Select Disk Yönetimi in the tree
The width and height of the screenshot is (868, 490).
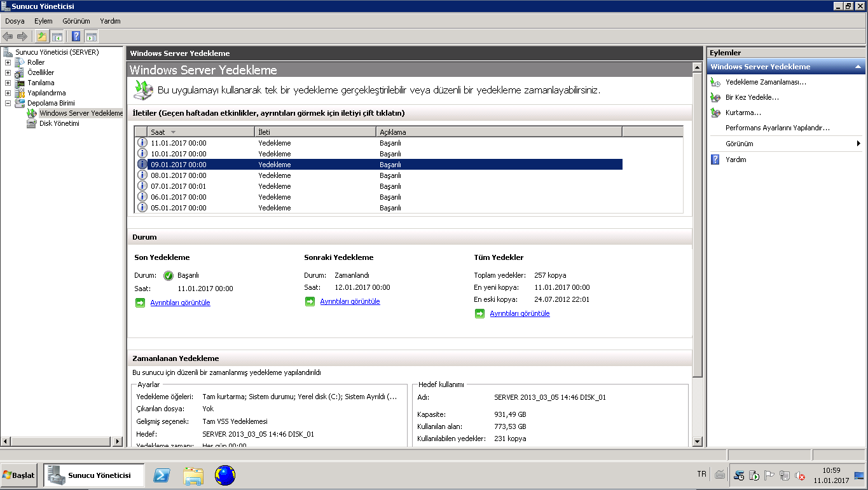click(59, 123)
